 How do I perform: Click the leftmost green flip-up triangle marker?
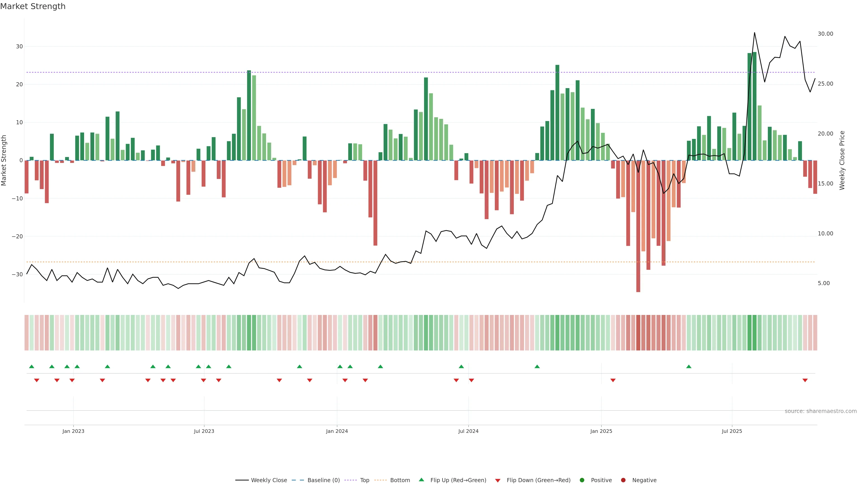(x=32, y=366)
